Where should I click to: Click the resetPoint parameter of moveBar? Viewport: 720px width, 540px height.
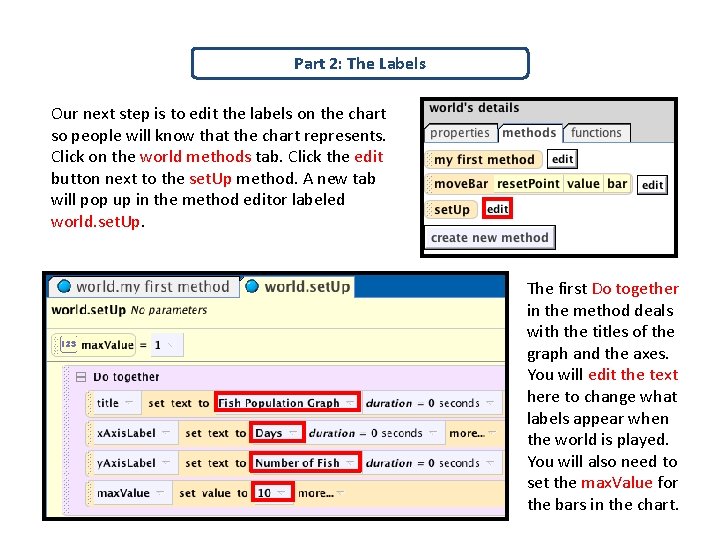[528, 184]
